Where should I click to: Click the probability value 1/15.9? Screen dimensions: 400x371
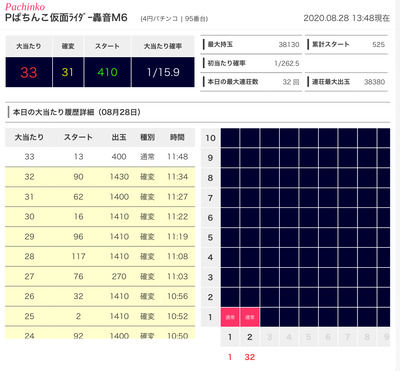(163, 72)
